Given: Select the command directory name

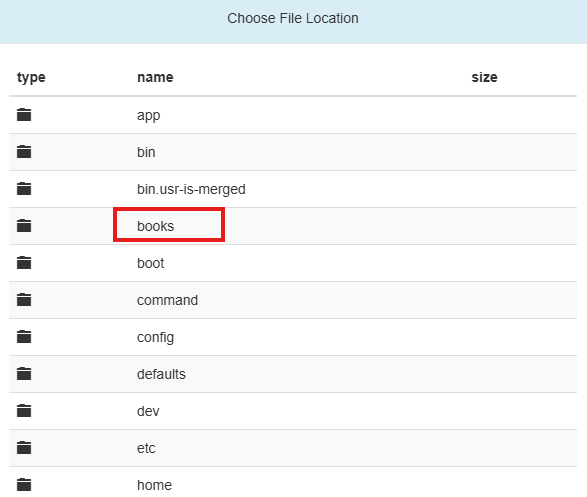Looking at the screenshot, I should click(167, 300).
